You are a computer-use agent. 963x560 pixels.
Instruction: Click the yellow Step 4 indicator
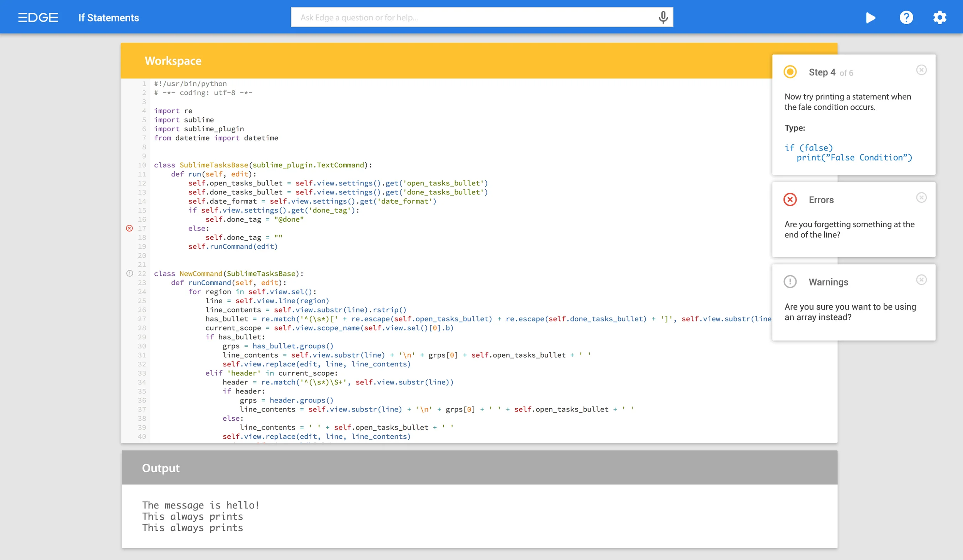(x=790, y=72)
